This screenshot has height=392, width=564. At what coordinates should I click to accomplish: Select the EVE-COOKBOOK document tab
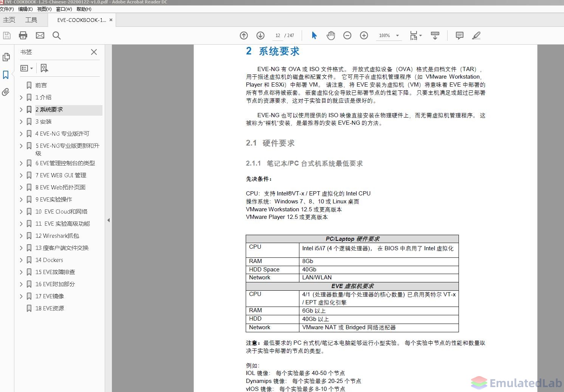coord(81,20)
